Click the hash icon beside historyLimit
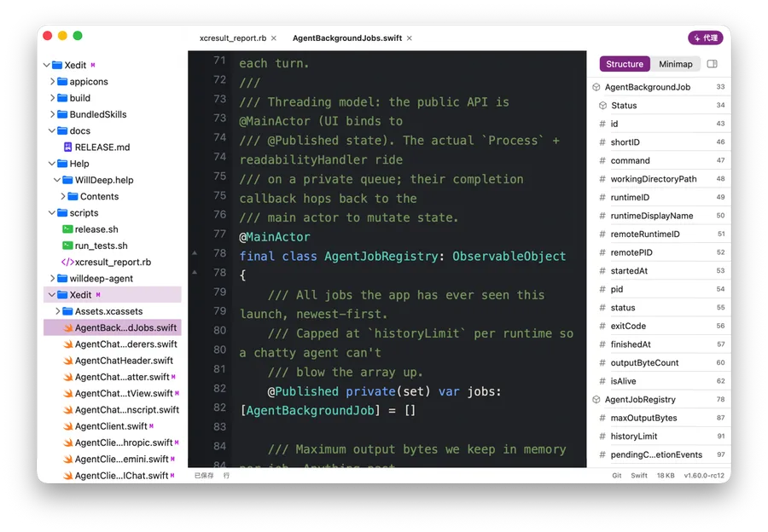768x532 pixels. point(602,436)
